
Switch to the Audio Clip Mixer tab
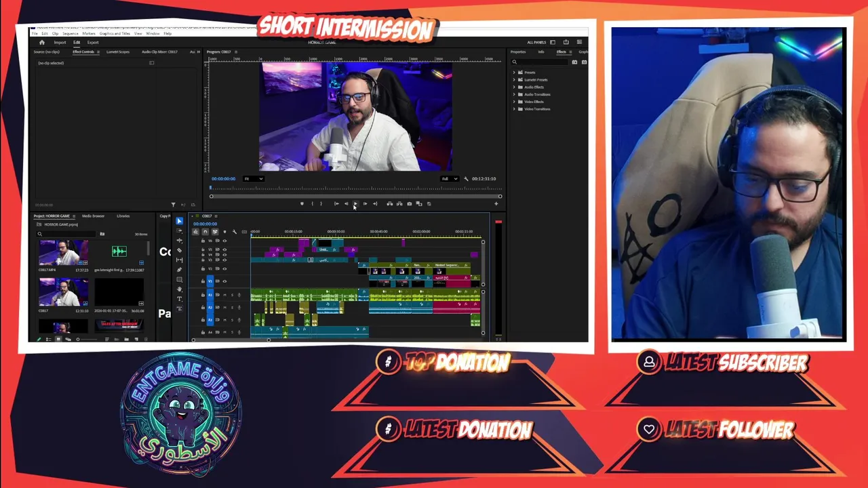coord(159,52)
